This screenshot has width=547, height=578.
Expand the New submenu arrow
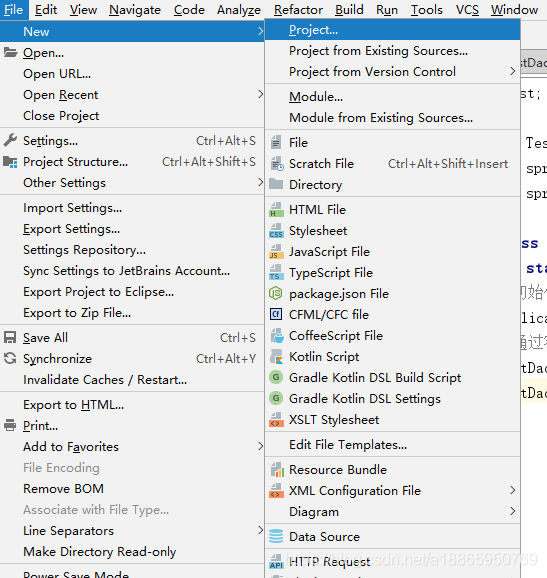[x=261, y=31]
